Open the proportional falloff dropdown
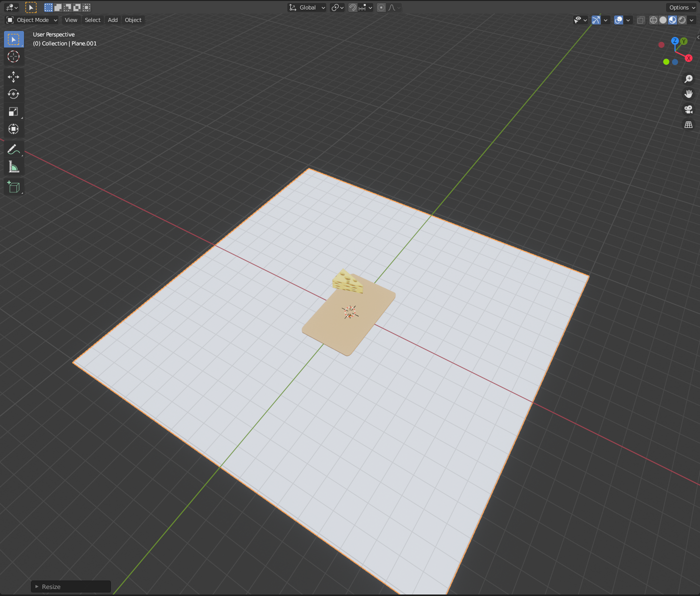 coord(394,7)
